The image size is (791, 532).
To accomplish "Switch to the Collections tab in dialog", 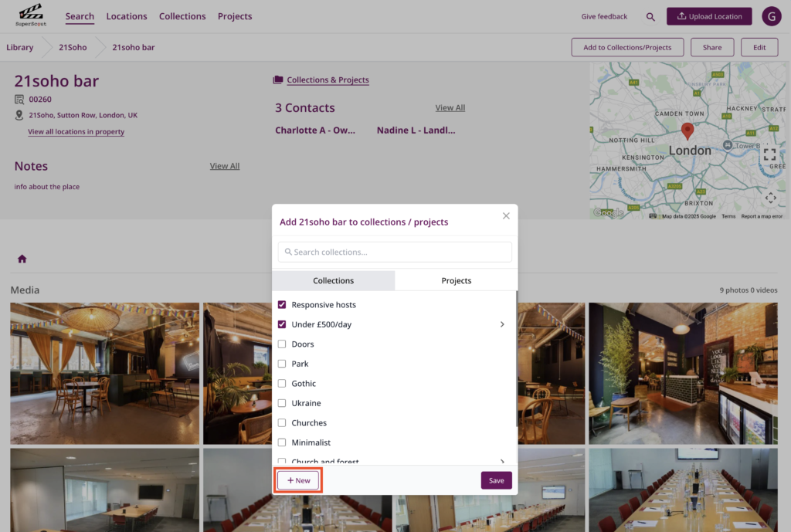I will coord(334,280).
